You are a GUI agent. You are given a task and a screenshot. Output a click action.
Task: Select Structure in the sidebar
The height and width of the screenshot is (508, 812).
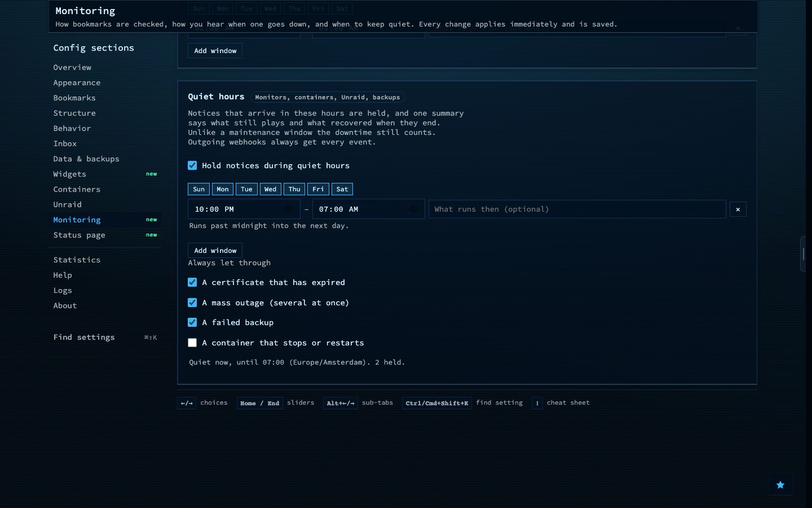pos(105,113)
